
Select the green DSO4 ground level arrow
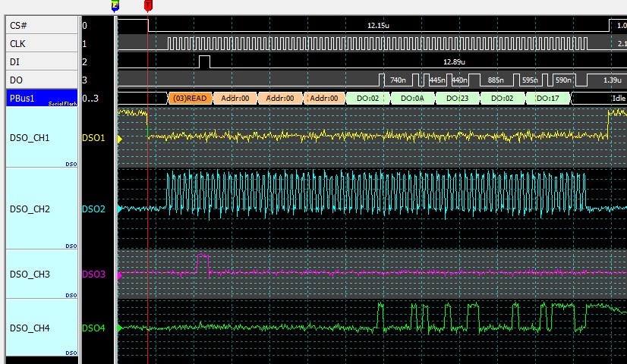(x=120, y=328)
